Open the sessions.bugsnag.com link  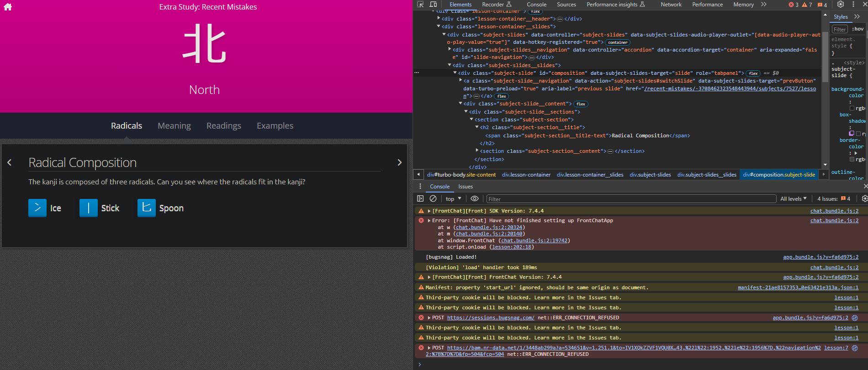[490, 318]
